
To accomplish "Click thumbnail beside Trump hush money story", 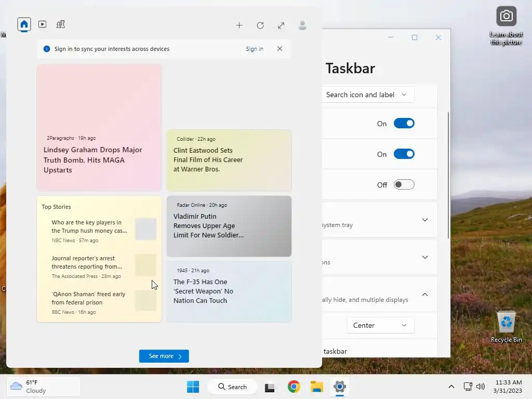I will click(145, 229).
